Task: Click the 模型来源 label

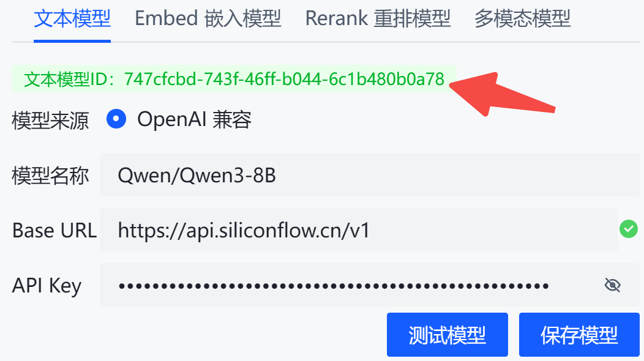Action: click(x=50, y=121)
